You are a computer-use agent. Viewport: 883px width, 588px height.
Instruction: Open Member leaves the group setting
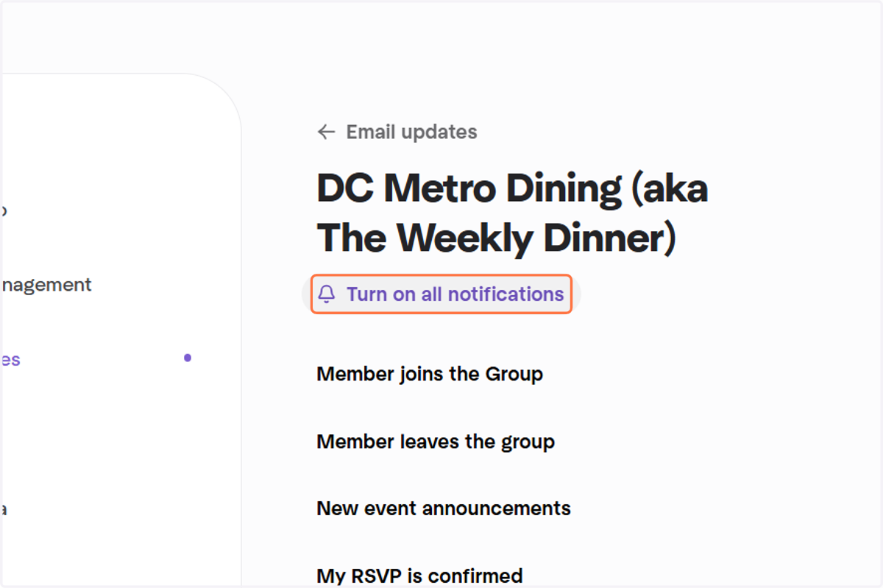point(436,442)
